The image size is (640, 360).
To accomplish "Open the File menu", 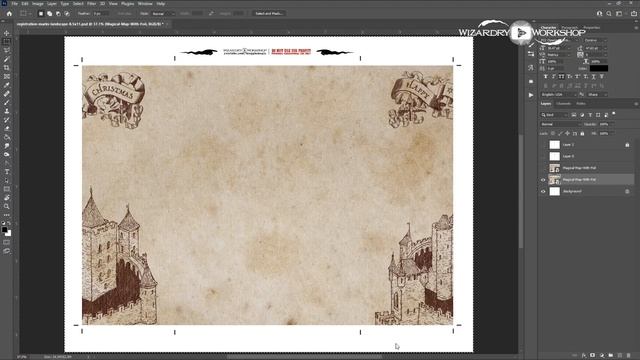I will pos(15,4).
